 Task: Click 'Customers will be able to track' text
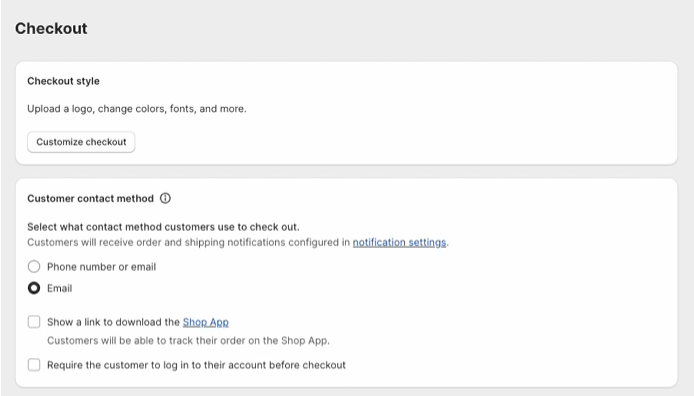click(x=189, y=341)
